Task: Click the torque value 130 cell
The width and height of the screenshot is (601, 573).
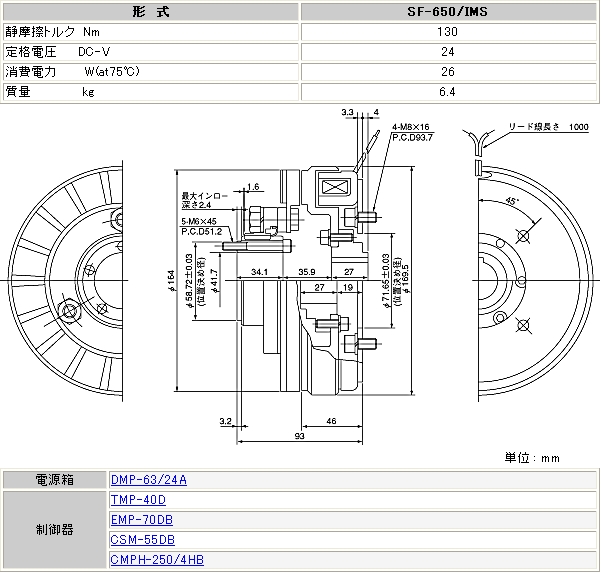Action: (447, 32)
